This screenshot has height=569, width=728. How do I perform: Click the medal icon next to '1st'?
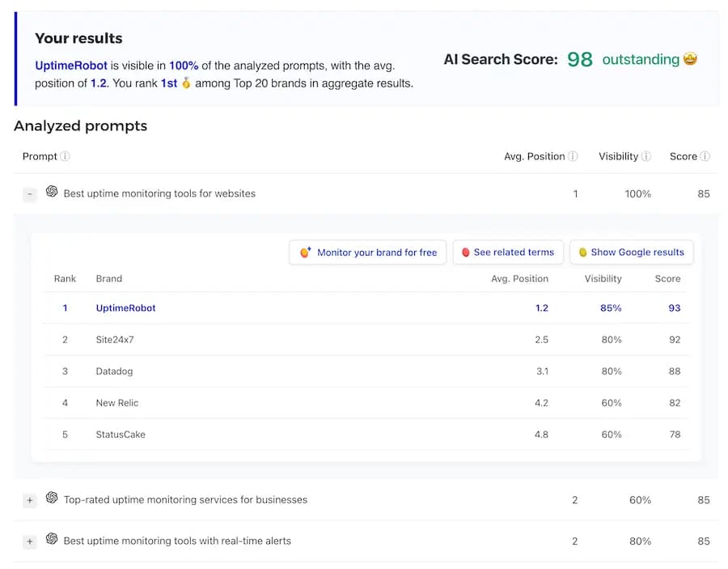click(x=186, y=83)
